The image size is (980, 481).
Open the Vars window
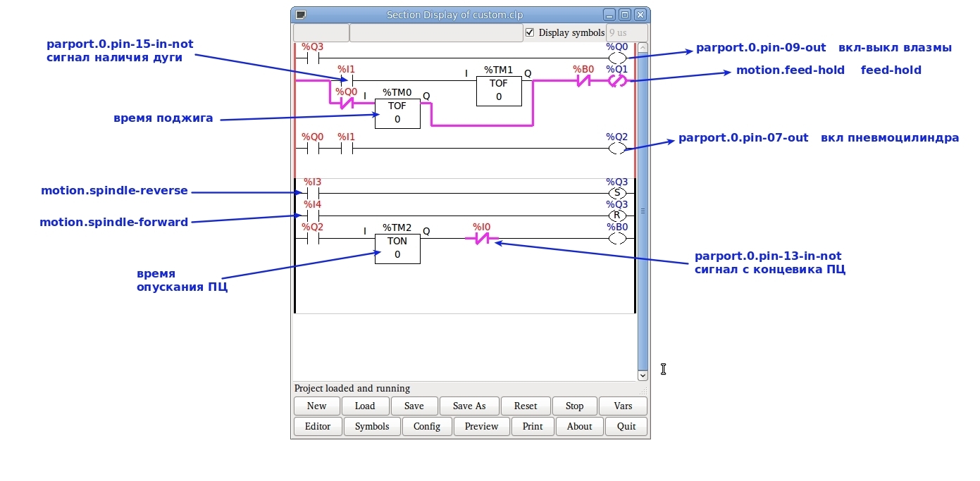[x=623, y=406]
